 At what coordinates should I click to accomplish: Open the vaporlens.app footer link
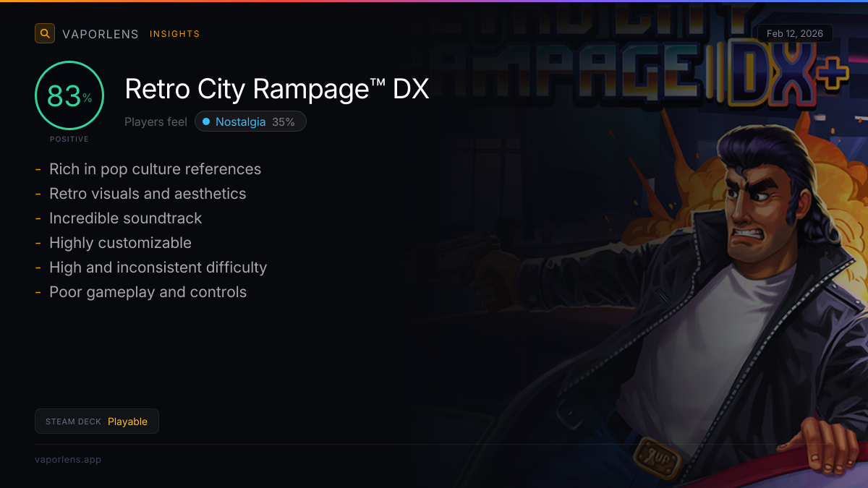coord(68,460)
